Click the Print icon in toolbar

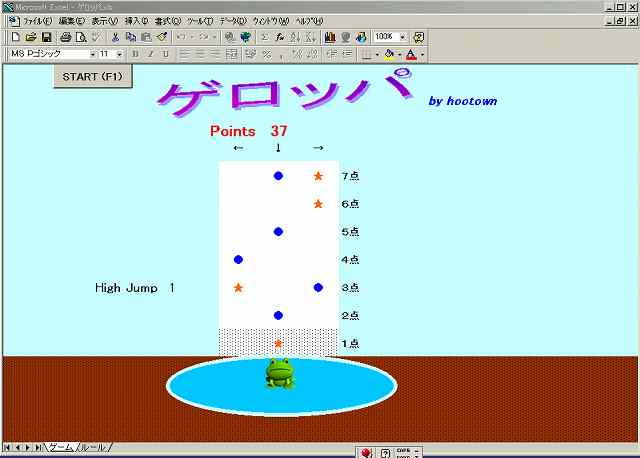pyautogui.click(x=65, y=37)
